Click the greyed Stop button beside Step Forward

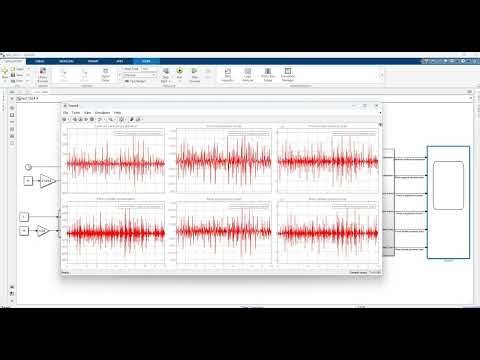[208, 73]
